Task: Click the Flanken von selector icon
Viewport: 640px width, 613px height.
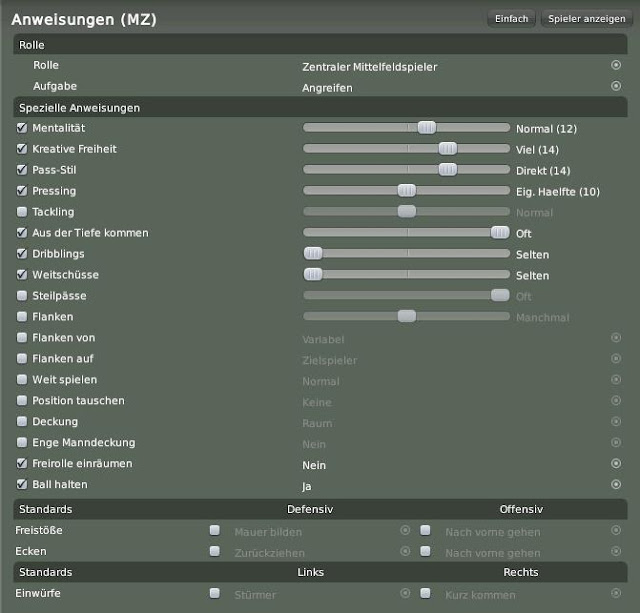Action: [616, 338]
